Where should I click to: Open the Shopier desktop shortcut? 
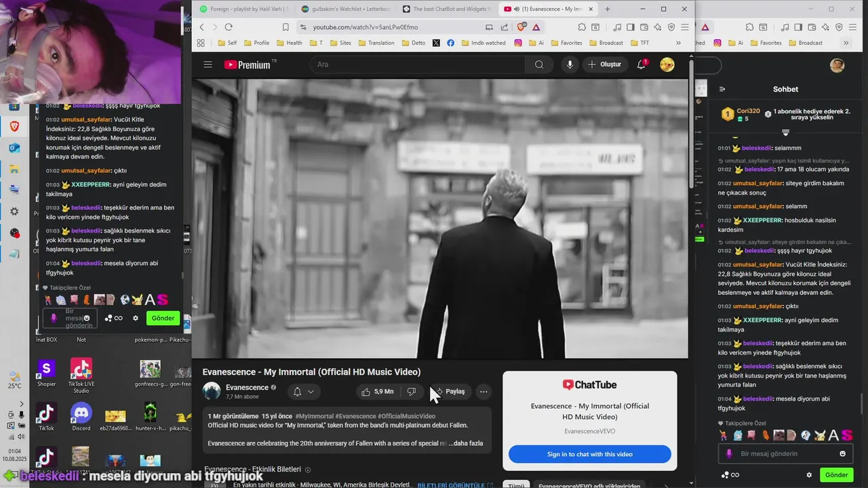click(46, 373)
